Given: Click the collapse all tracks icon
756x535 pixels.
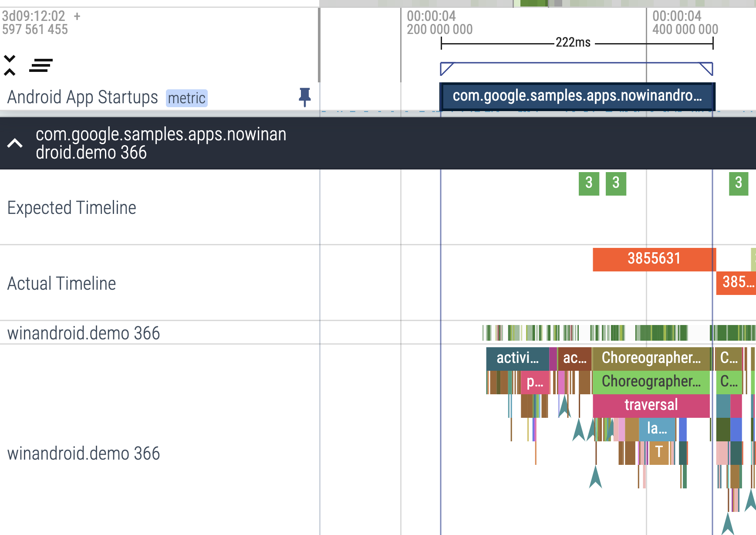Looking at the screenshot, I should 10,65.
